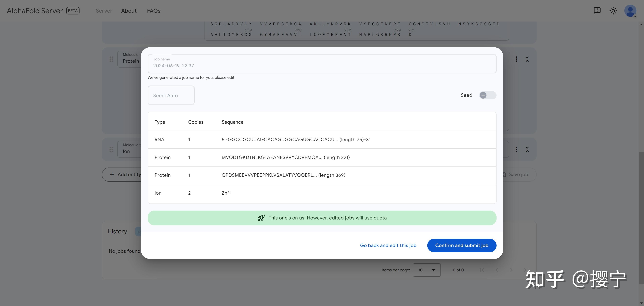The width and height of the screenshot is (644, 306).
Task: Click the feedback icon in header
Action: tap(597, 11)
